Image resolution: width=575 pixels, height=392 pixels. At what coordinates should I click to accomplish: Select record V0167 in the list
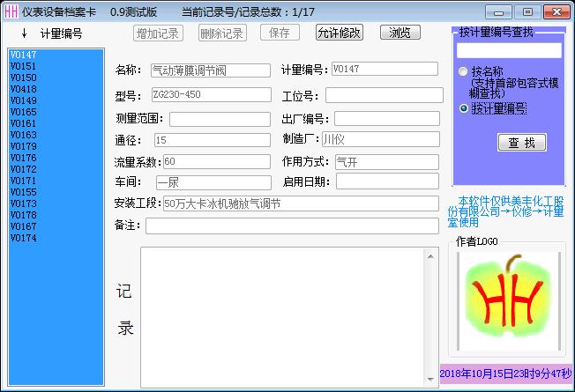(56, 226)
